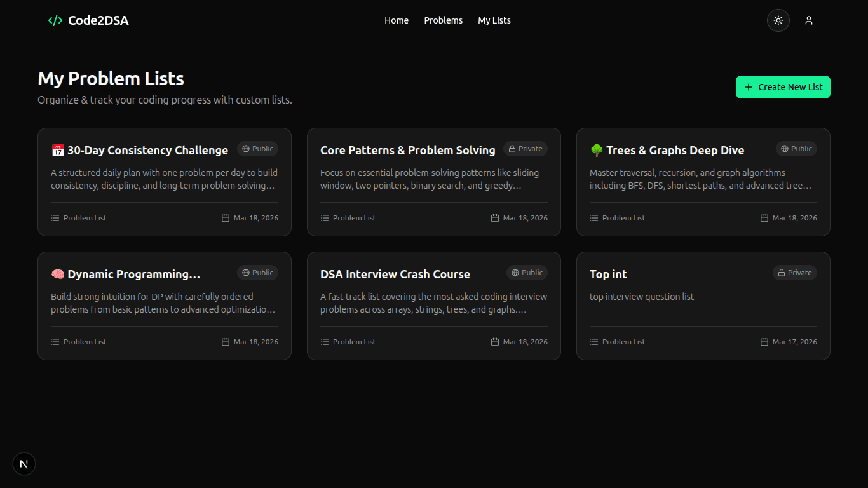Viewport: 868px width, 488px height.
Task: Click the list icon on Trees & Graphs card
Action: pyautogui.click(x=594, y=218)
